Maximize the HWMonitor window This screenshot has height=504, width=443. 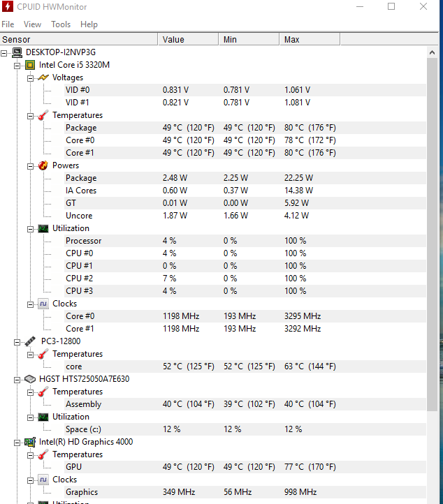391,6
